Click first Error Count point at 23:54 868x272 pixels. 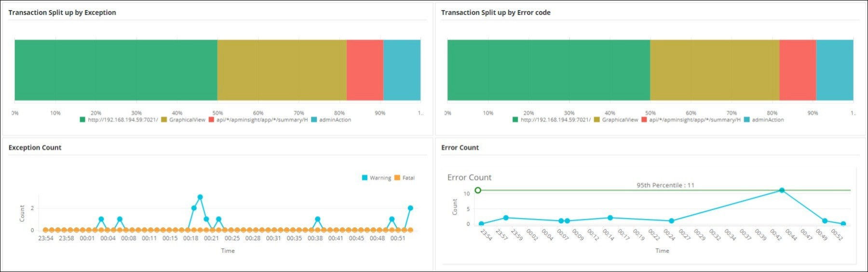point(481,224)
